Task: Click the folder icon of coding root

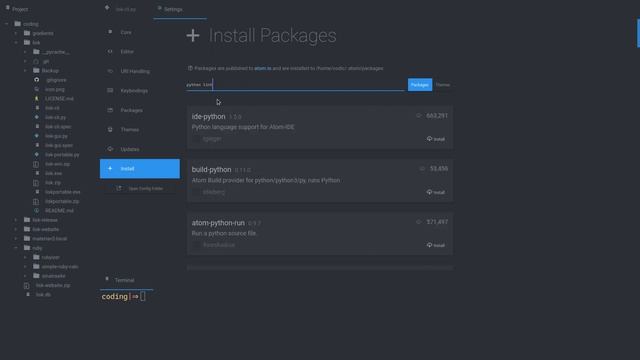Action: point(18,24)
